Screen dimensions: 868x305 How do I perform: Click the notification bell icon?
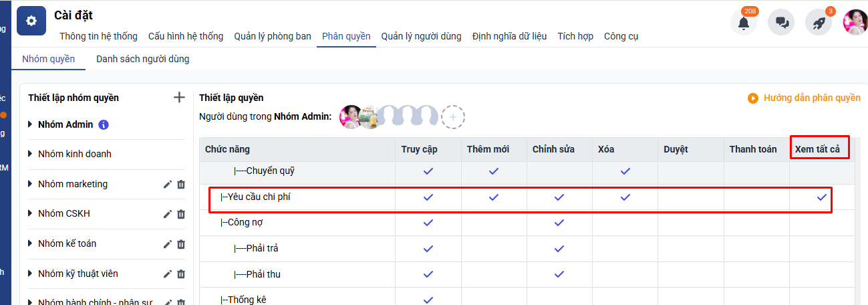[743, 23]
